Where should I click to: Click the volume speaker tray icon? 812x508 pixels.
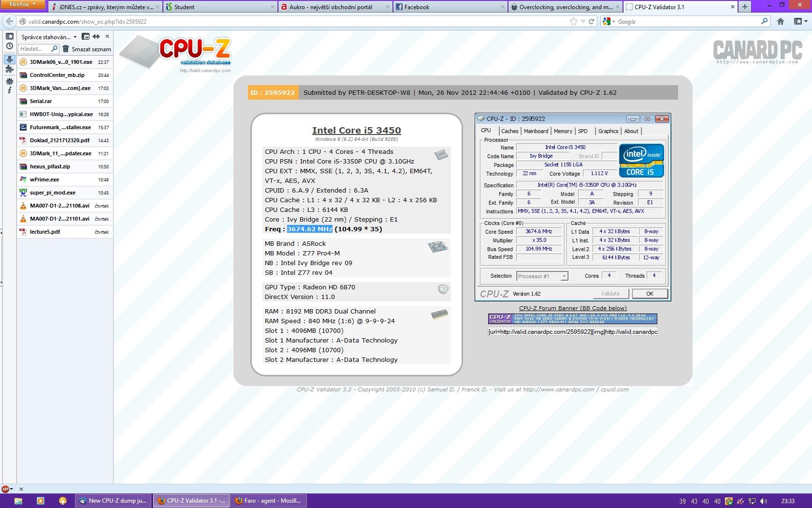763,501
